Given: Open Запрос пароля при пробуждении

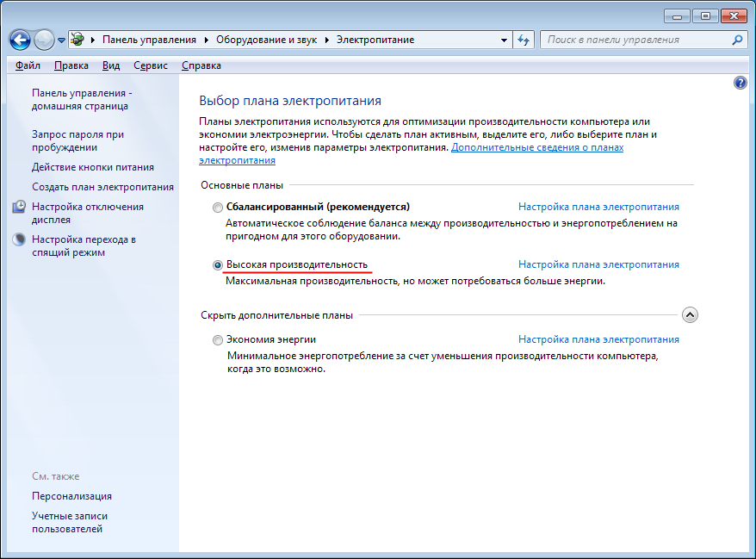Looking at the screenshot, I should (77, 141).
